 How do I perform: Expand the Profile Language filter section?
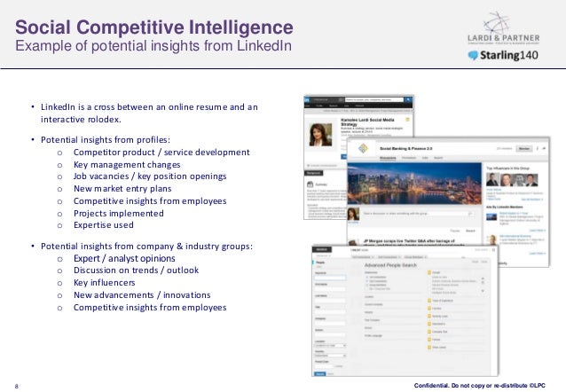coord(373,336)
